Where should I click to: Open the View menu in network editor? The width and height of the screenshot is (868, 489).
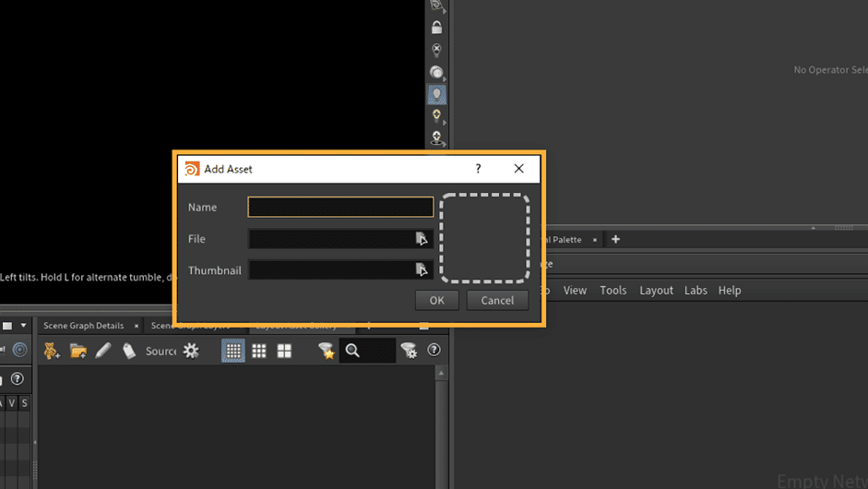click(575, 291)
